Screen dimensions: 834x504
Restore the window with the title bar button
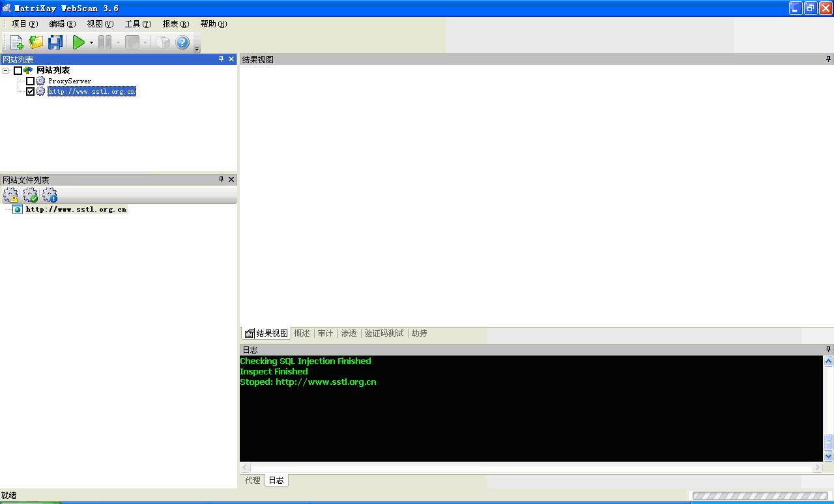[x=811, y=8]
